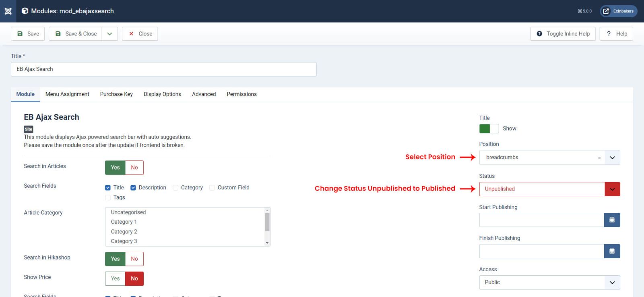This screenshot has width=644, height=297.
Task: Click the module cube icon in header
Action: point(25,11)
